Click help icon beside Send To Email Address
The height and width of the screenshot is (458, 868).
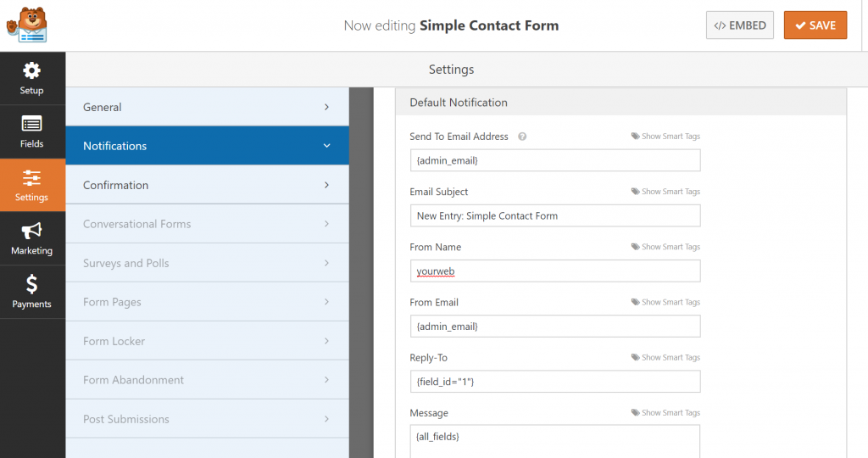(522, 137)
